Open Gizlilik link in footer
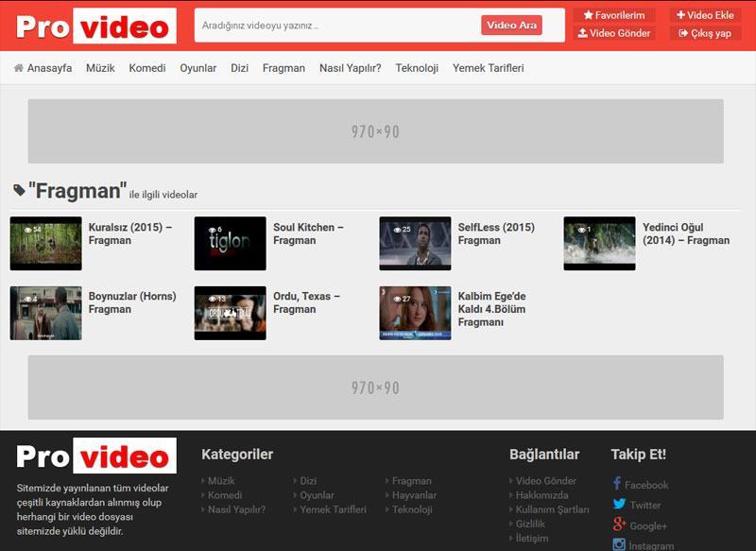The image size is (756, 551). [530, 524]
